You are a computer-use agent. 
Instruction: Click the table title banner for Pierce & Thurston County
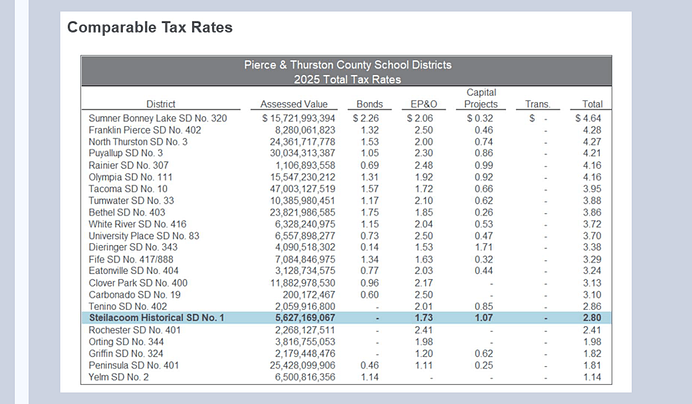(x=347, y=71)
